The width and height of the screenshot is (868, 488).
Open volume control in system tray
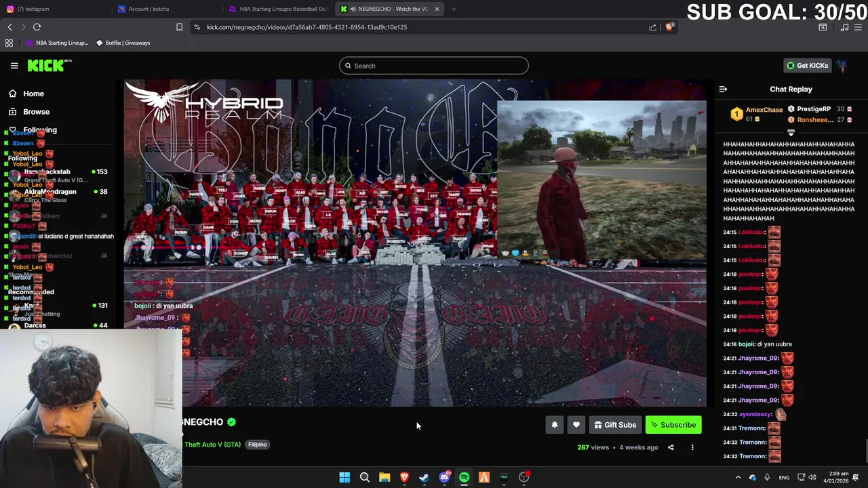click(812, 478)
